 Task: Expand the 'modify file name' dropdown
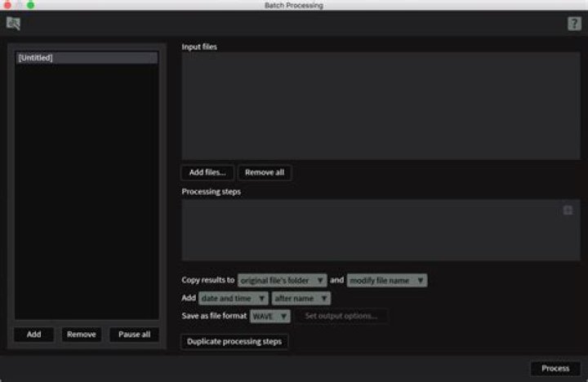(387, 280)
